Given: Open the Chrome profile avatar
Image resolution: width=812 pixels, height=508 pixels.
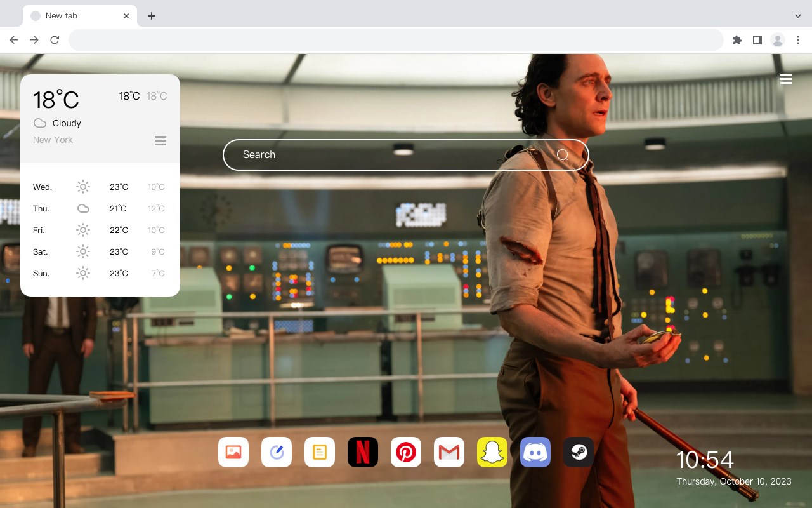Looking at the screenshot, I should pos(778,40).
